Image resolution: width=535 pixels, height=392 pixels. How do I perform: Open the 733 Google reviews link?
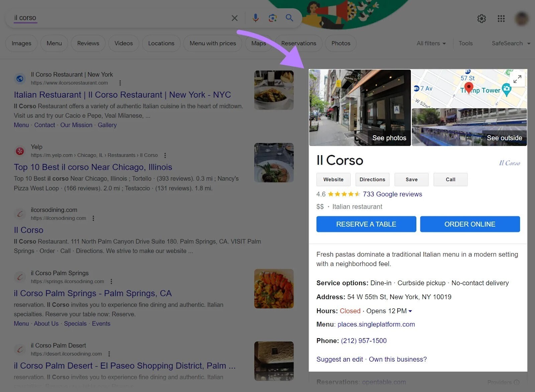tap(392, 194)
